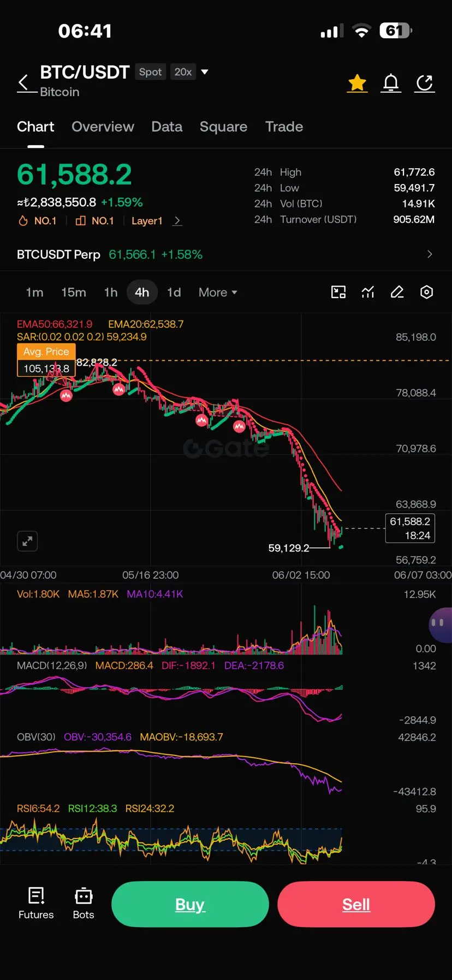Select the drawing pencil tool
Viewport: 452px width, 980px height.
(x=397, y=292)
